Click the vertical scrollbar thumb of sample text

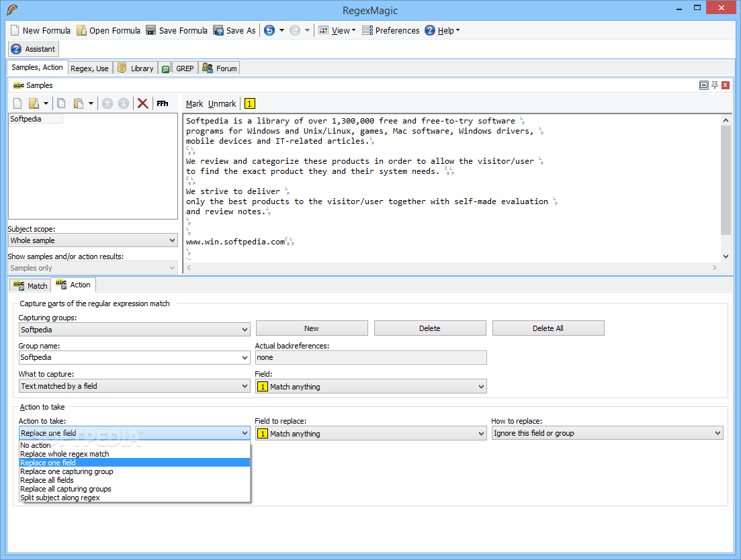pyautogui.click(x=726, y=180)
